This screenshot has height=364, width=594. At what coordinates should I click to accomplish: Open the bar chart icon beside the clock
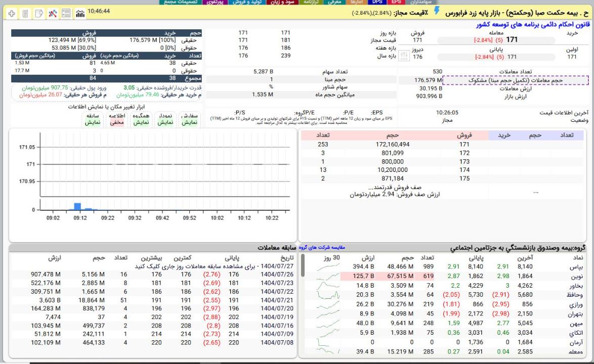(x=80, y=13)
